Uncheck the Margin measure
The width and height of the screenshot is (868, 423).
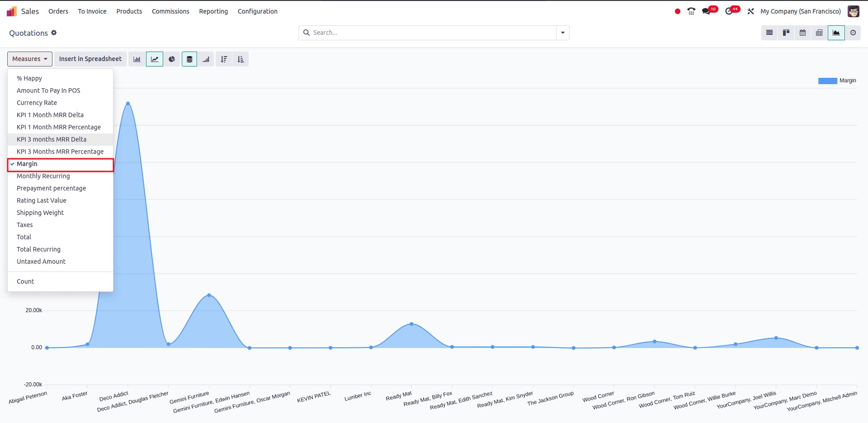pyautogui.click(x=27, y=164)
